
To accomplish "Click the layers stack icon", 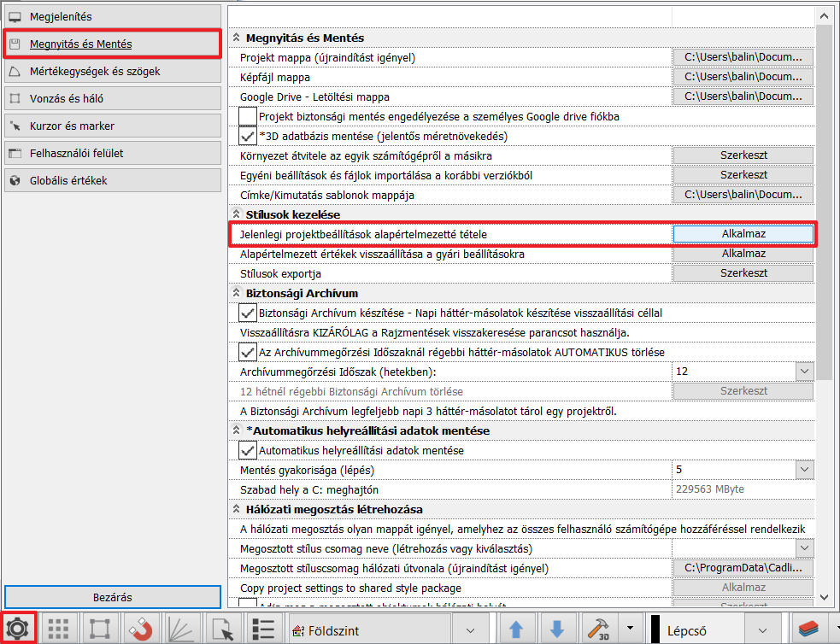I will [x=809, y=630].
